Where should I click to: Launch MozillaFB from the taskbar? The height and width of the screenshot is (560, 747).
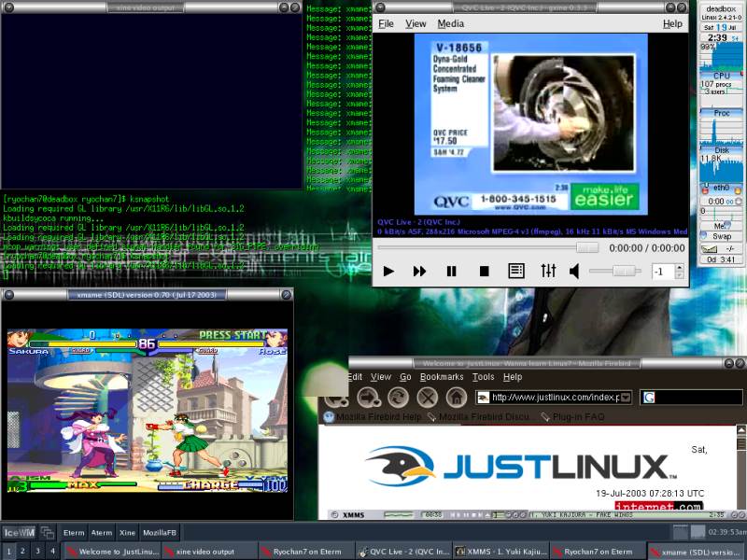(x=160, y=532)
